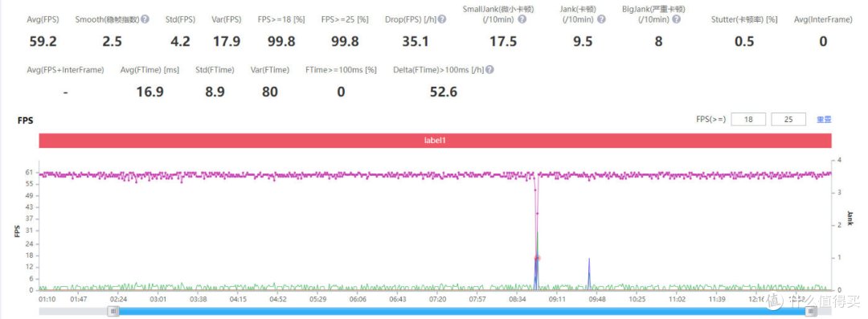Image resolution: width=868 pixels, height=319 pixels.
Task: Click the red jank marker dot on the chart
Action: click(x=536, y=258)
